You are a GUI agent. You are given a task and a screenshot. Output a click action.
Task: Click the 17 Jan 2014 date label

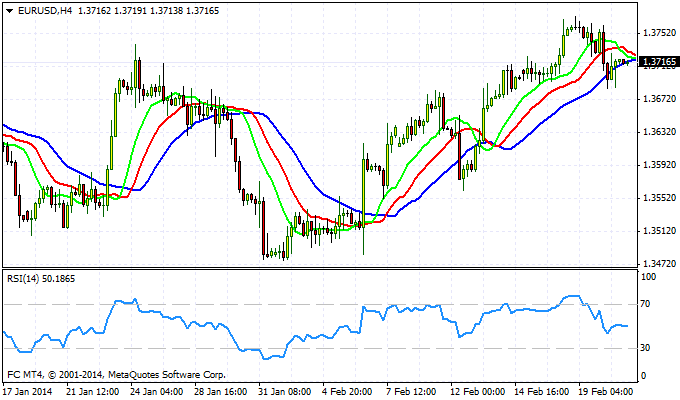tap(28, 392)
